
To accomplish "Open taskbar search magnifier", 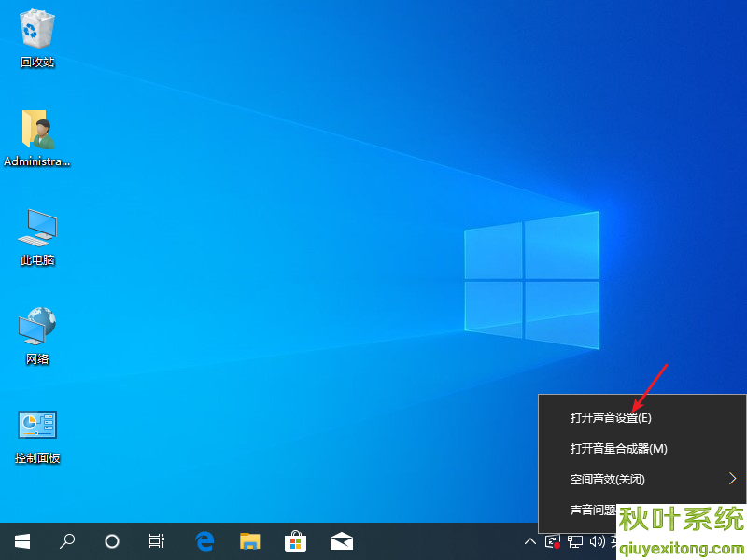I will coord(67,541).
